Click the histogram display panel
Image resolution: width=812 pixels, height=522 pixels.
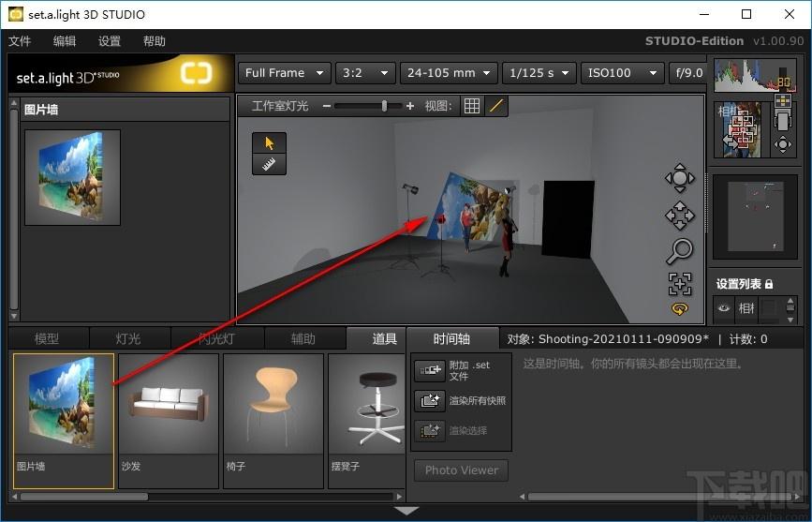pos(755,76)
